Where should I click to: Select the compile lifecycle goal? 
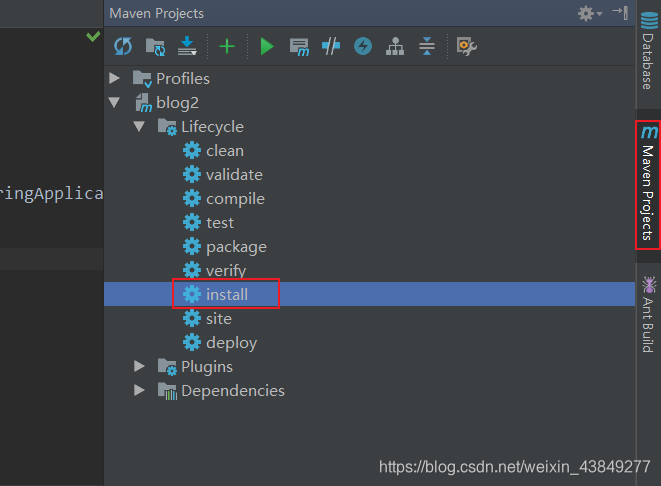(x=235, y=199)
